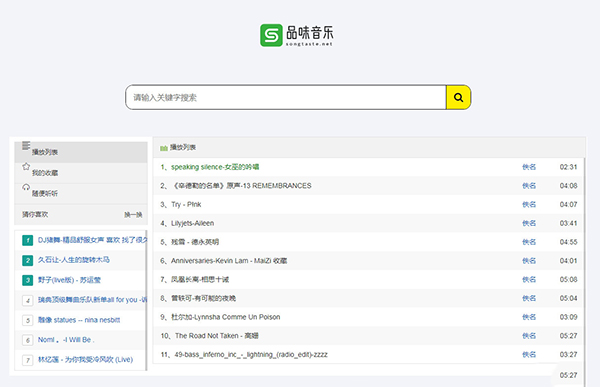Click rank badge 2 in recommendations

(x=28, y=260)
